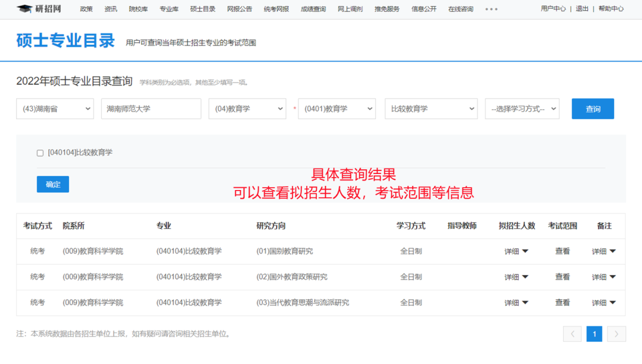642x364 pixels.
Task: Open the (43)湖南省 province dropdown
Action: pyautogui.click(x=55, y=109)
